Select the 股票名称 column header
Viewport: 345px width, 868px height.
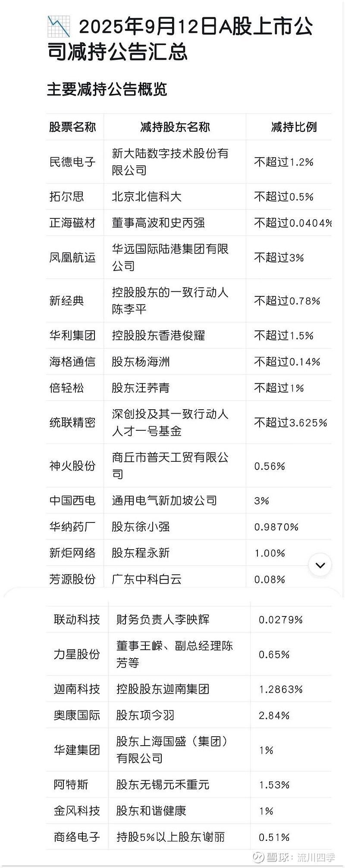(x=72, y=127)
